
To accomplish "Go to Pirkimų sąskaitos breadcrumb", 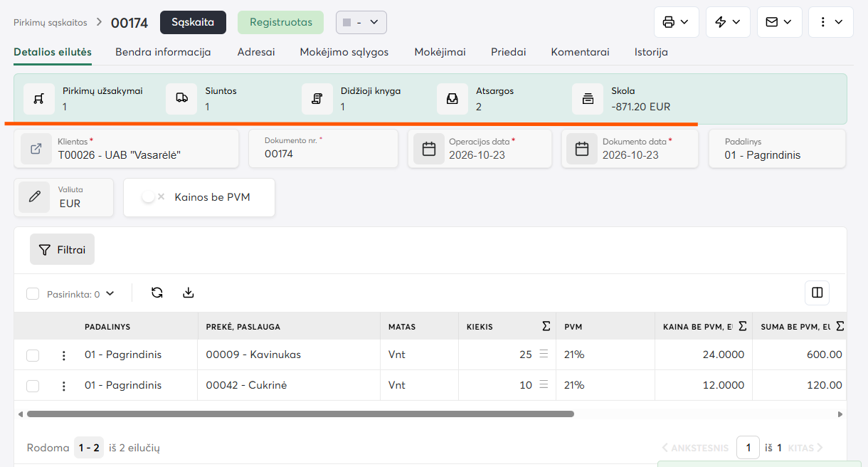I will pyautogui.click(x=51, y=23).
